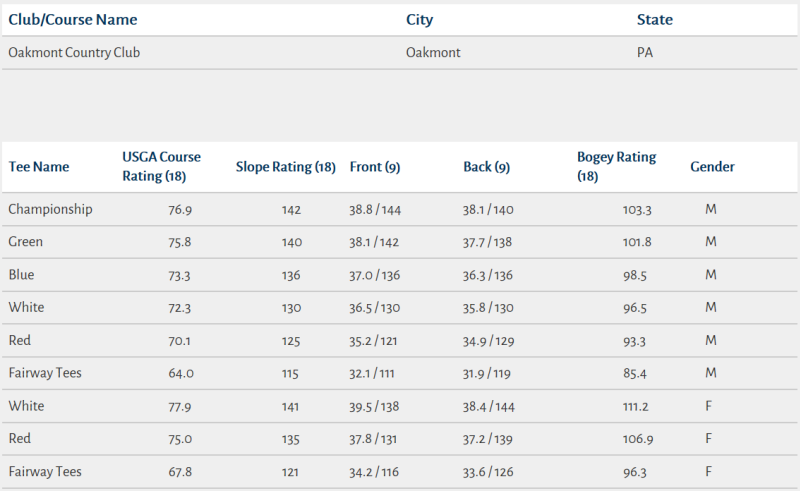Click course rating 72.3

[180, 308]
